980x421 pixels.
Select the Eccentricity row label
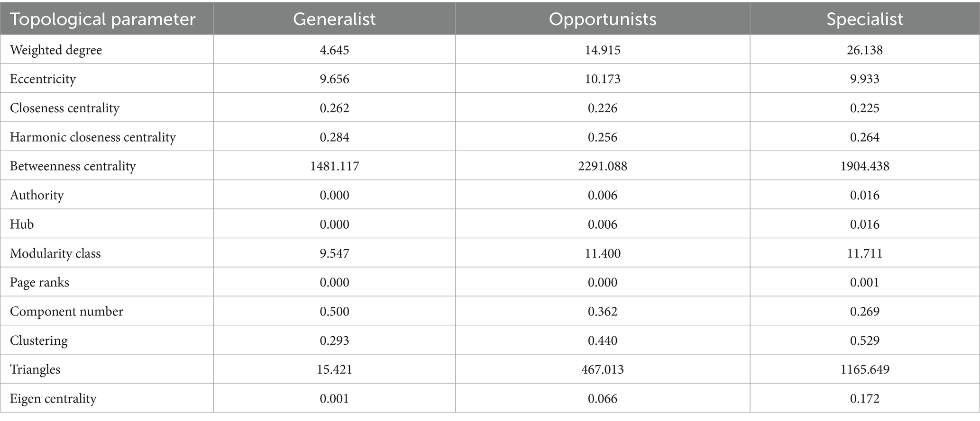point(43,79)
